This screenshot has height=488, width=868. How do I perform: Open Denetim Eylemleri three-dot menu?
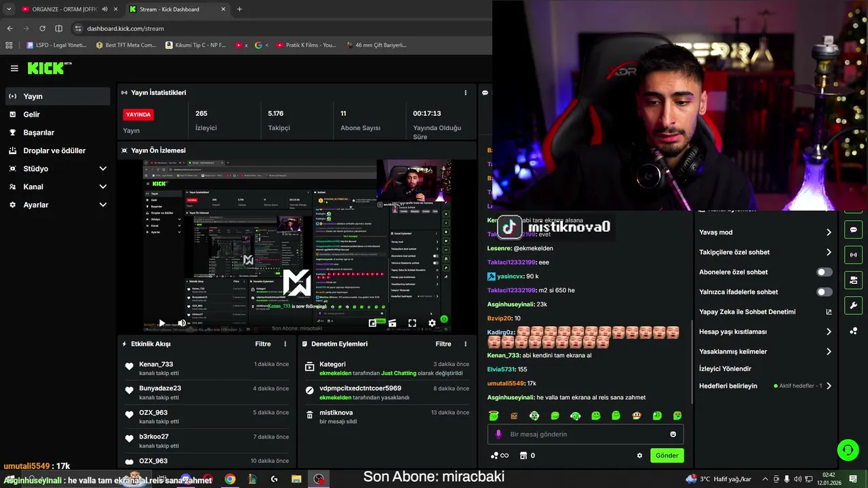click(465, 344)
